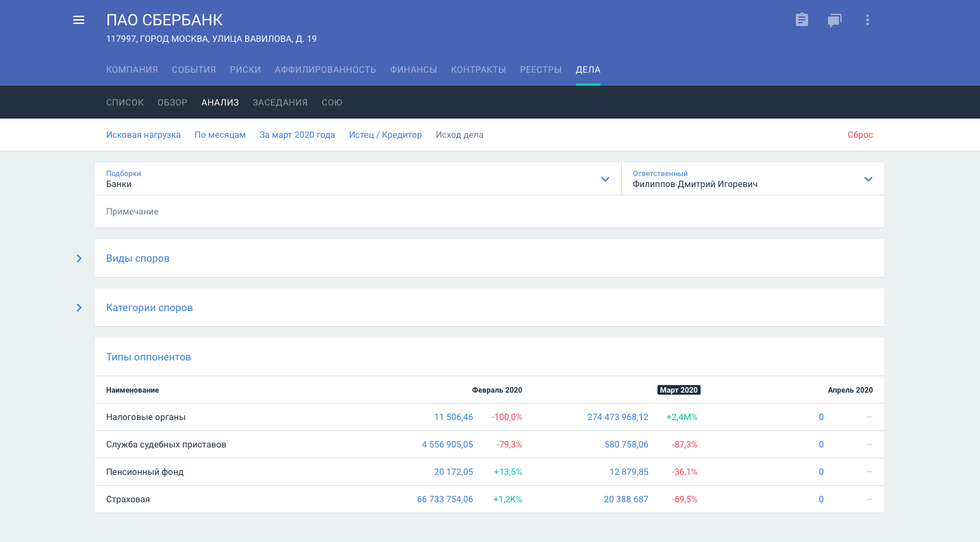980x542 pixels.
Task: Open Налоговые органы April 2020 zero value
Action: (821, 417)
